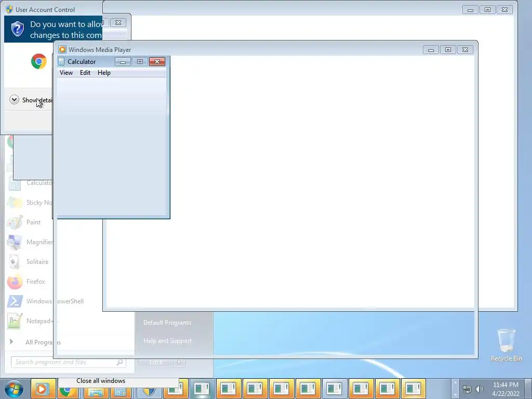Maximize the large blank background window

click(x=487, y=9)
